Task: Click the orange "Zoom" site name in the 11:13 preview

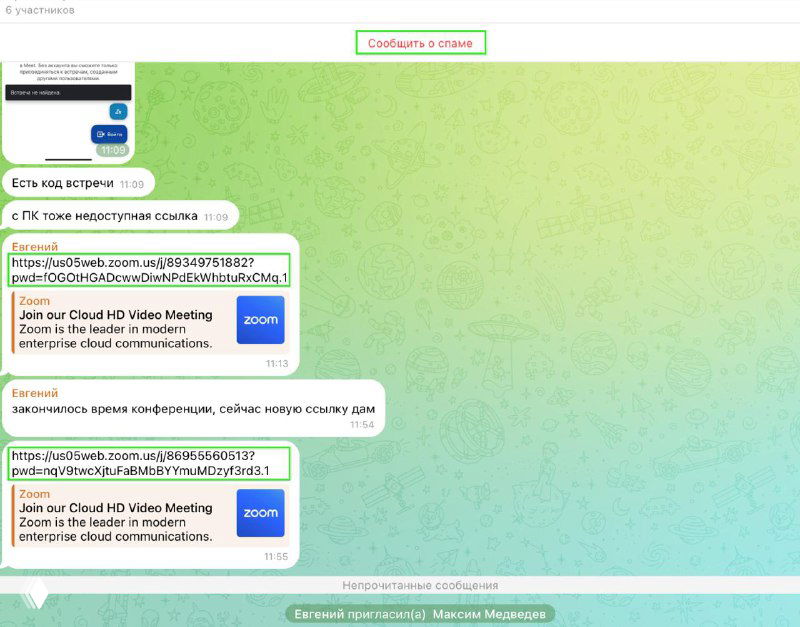Action: 34,301
